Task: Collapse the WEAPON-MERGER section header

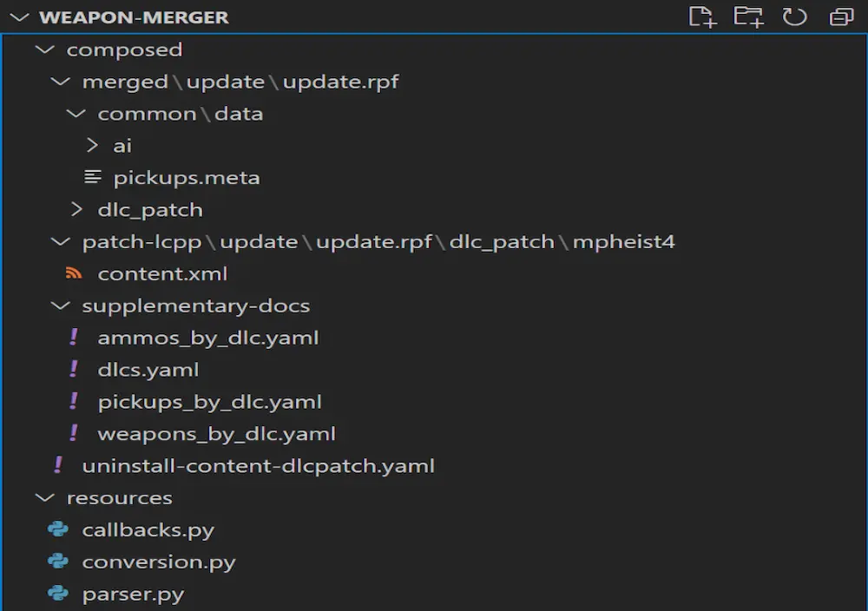Action: [19, 17]
